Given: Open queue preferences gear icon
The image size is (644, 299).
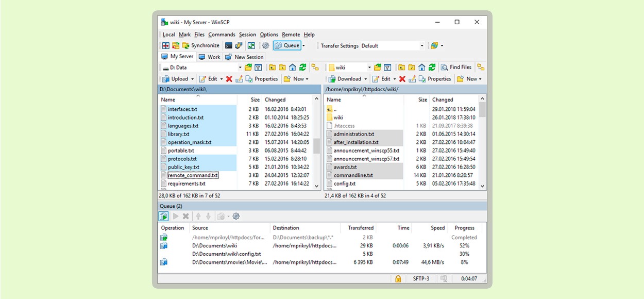Looking at the screenshot, I should tap(236, 216).
